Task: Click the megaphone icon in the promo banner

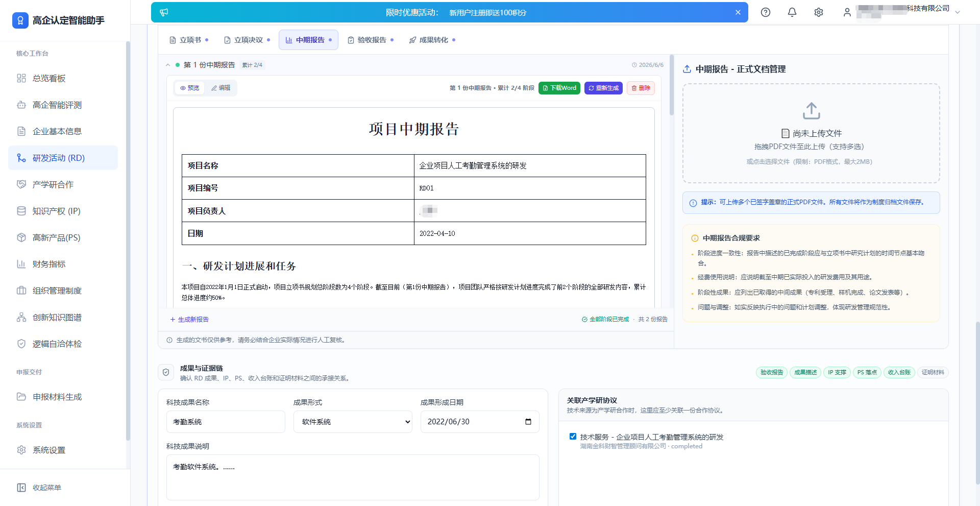Action: point(164,12)
